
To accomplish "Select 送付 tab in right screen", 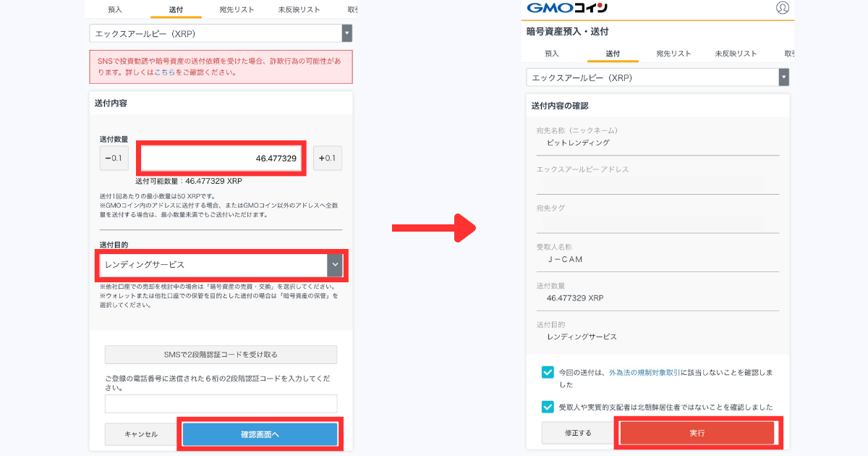I will [x=613, y=54].
